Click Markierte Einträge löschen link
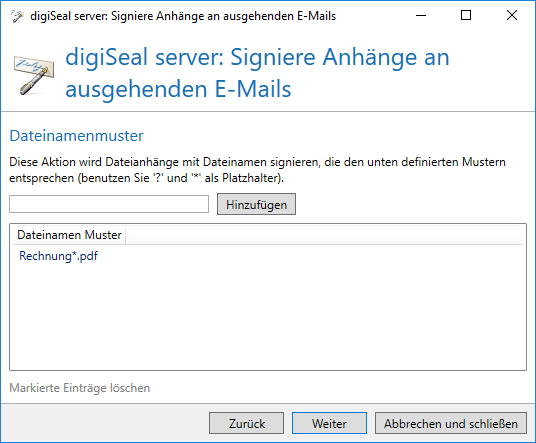This screenshot has height=443, width=536. pyautogui.click(x=80, y=388)
